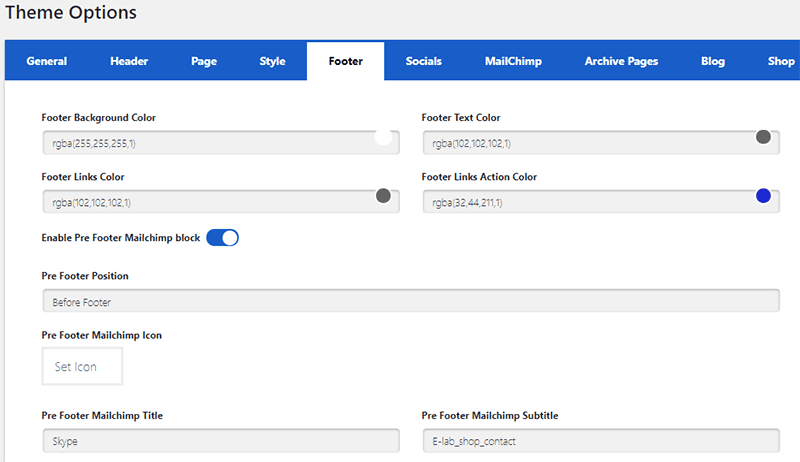Click the Footer Text Color gray swatch

(763, 137)
